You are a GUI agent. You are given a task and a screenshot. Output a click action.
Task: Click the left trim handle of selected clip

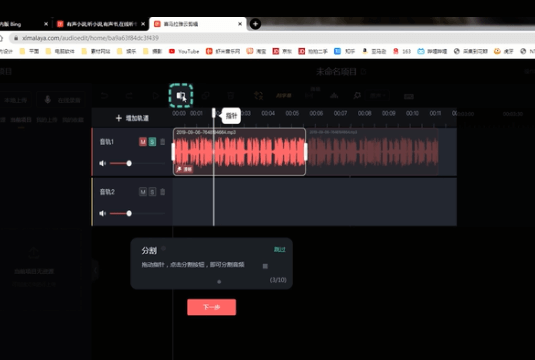coord(173,152)
